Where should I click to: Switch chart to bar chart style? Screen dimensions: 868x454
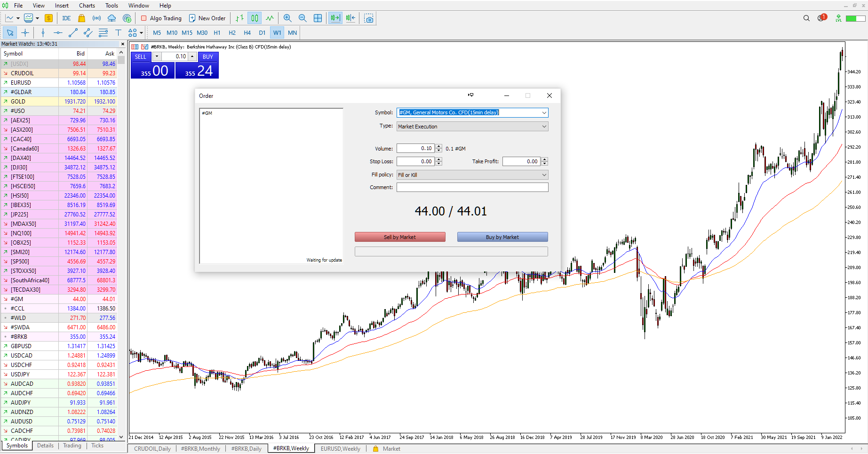click(x=239, y=18)
